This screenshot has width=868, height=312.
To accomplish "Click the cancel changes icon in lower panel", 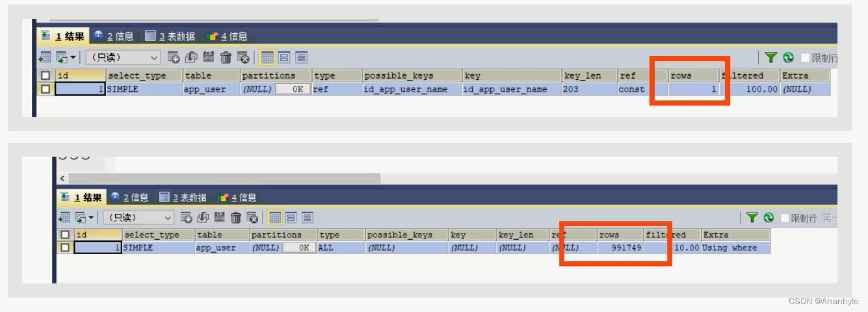I will 252,217.
